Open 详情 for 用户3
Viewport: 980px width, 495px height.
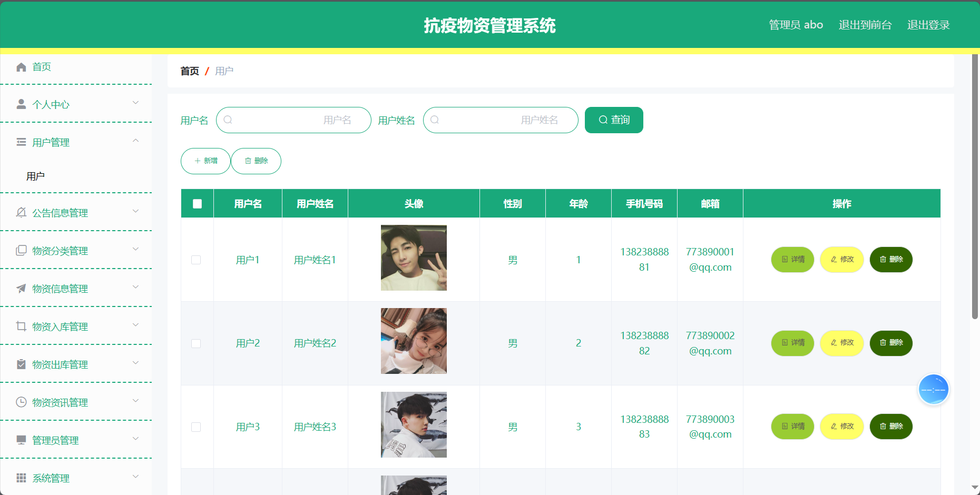[x=792, y=427]
